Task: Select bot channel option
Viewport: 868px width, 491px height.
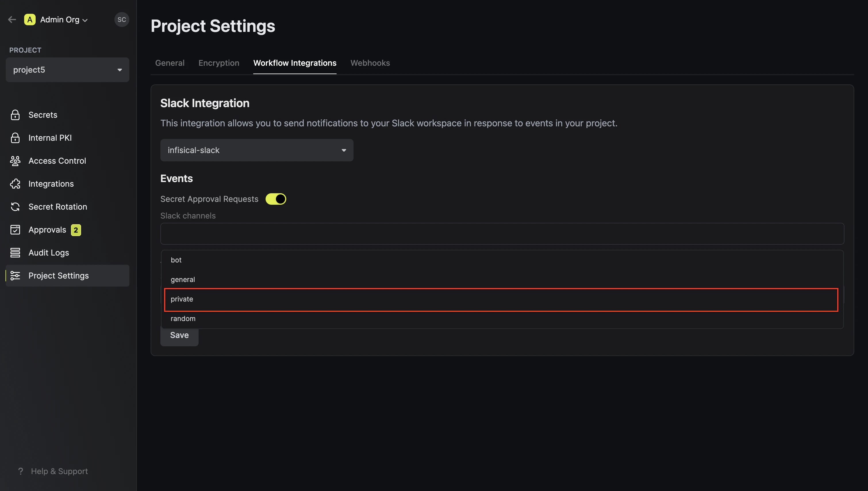Action: click(x=502, y=260)
